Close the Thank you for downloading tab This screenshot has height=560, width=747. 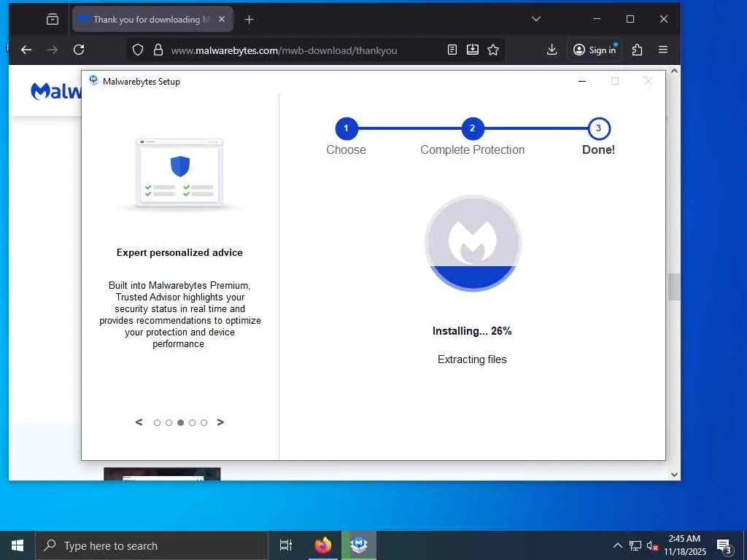222,19
